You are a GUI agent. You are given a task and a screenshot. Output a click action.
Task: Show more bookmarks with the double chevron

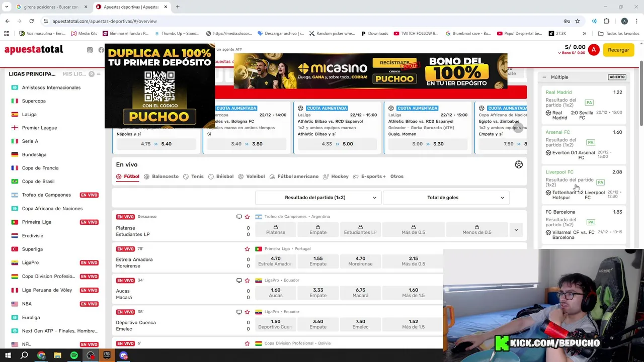tap(584, 34)
